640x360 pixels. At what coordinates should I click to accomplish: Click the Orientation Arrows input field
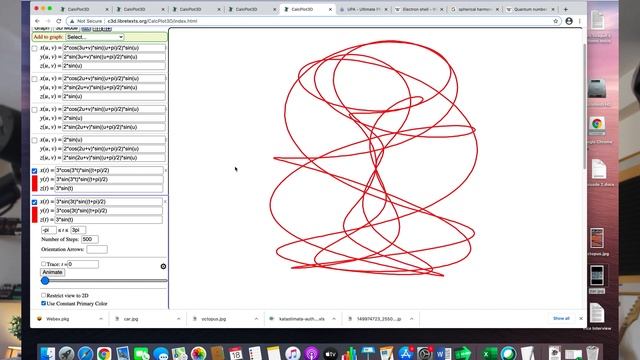click(97, 249)
